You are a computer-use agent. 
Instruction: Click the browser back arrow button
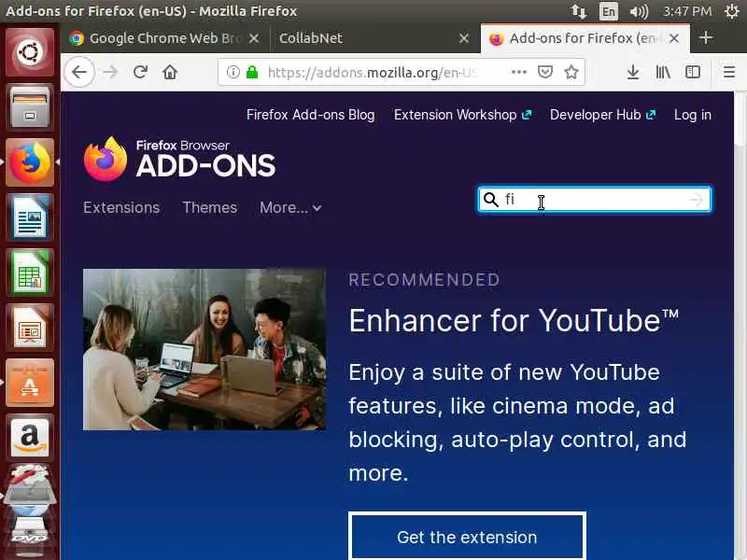pyautogui.click(x=79, y=73)
